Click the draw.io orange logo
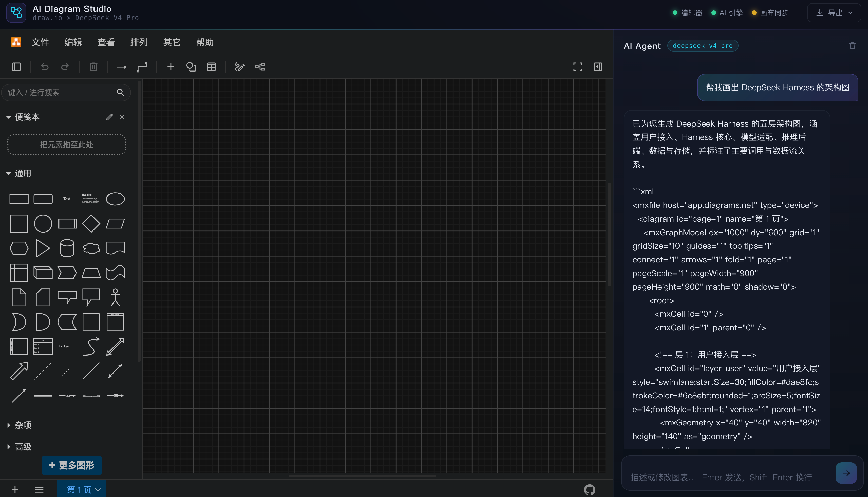Viewport: 868px width, 497px height. tap(16, 42)
